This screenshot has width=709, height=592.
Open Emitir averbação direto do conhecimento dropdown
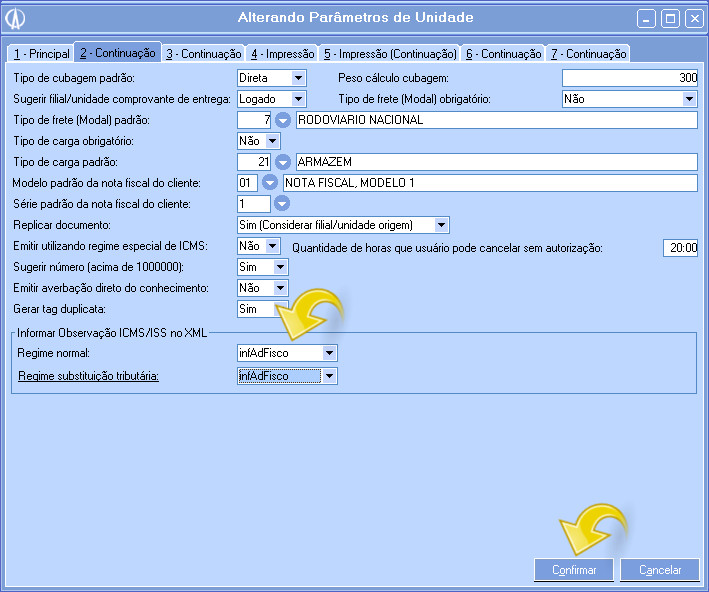[x=280, y=288]
